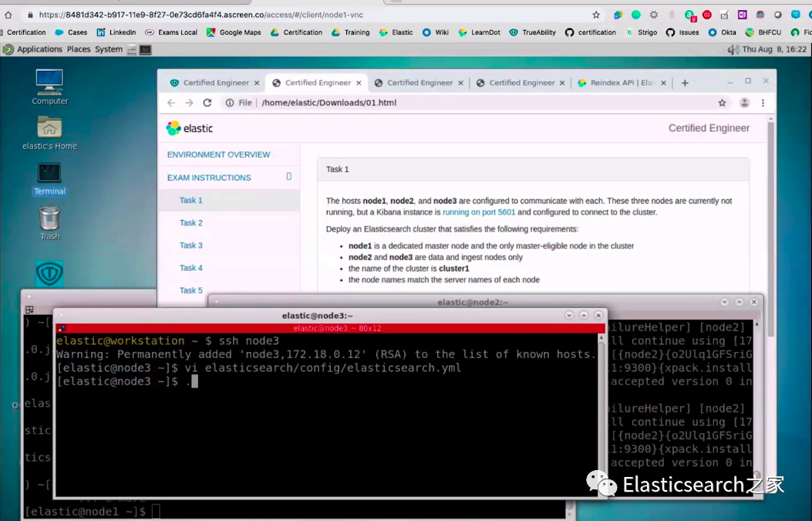Click the outer browser settings gear extension

[x=654, y=15]
